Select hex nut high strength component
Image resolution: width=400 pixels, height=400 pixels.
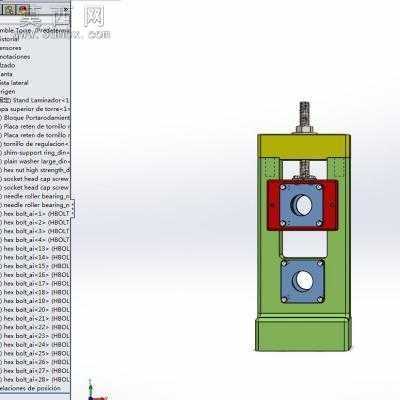tap(35, 170)
